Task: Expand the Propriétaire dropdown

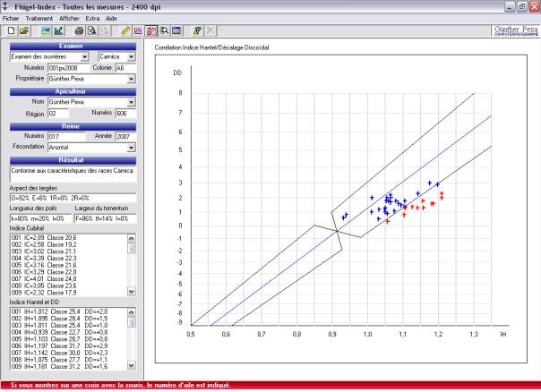Action: click(131, 79)
